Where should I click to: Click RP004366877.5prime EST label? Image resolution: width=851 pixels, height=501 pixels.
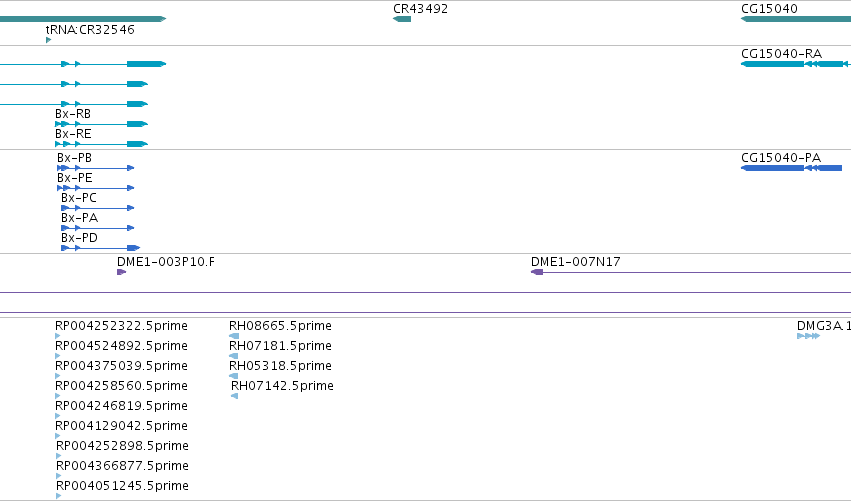click(x=123, y=467)
